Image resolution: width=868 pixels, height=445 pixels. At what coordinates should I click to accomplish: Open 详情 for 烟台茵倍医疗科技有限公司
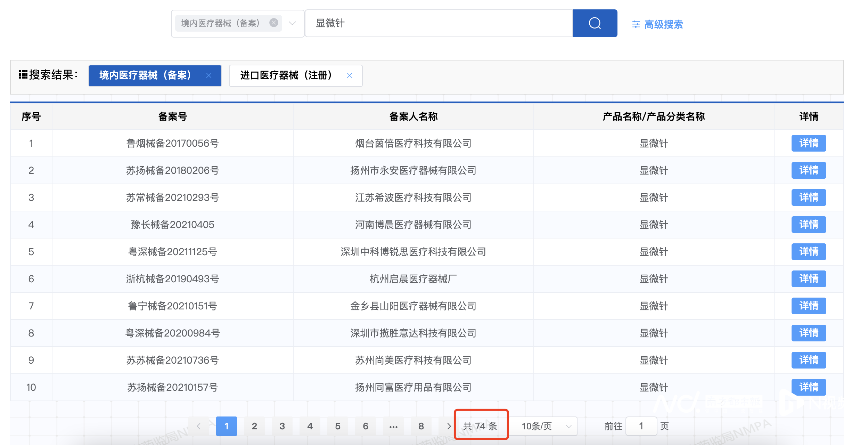click(x=809, y=143)
